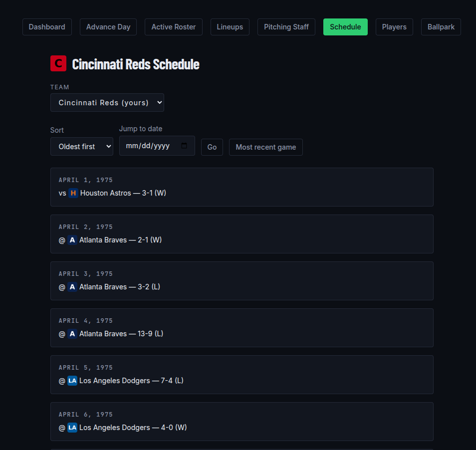Click Dodgers LA logo on April 6 game
Image resolution: width=476 pixels, height=450 pixels.
point(72,428)
